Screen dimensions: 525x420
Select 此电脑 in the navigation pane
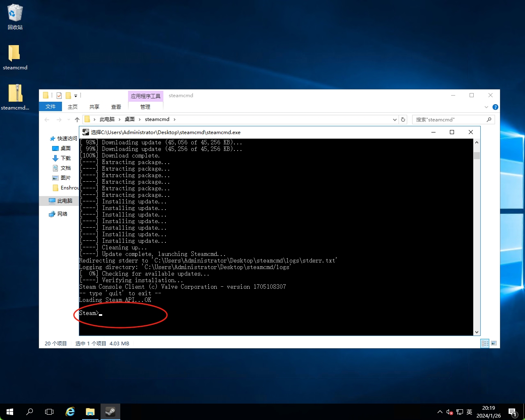click(x=60, y=201)
